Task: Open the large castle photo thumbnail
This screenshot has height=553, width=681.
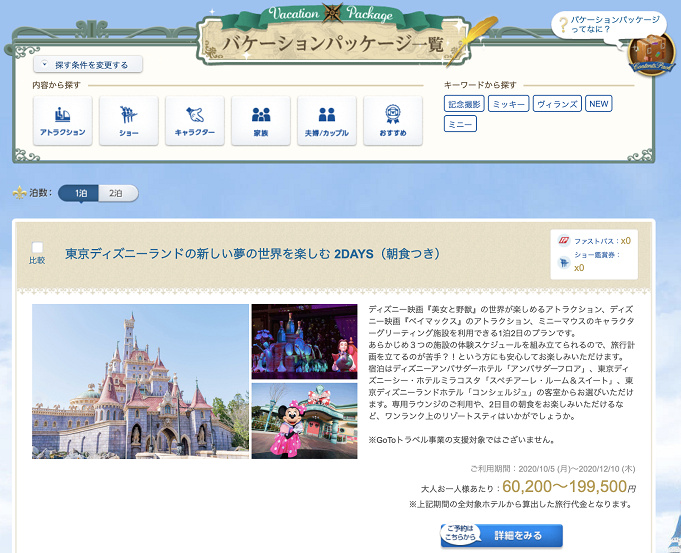Action: point(141,381)
